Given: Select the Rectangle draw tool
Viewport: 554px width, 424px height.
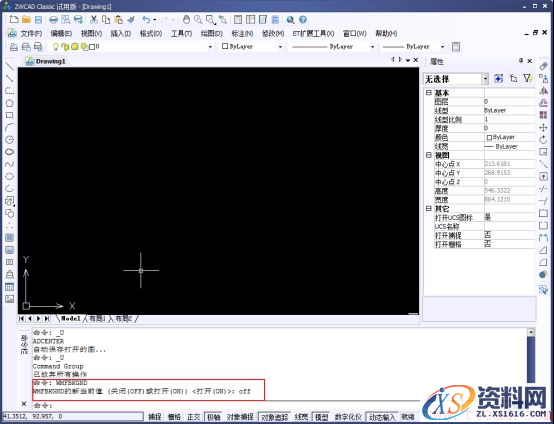Looking at the screenshot, I should [x=10, y=115].
